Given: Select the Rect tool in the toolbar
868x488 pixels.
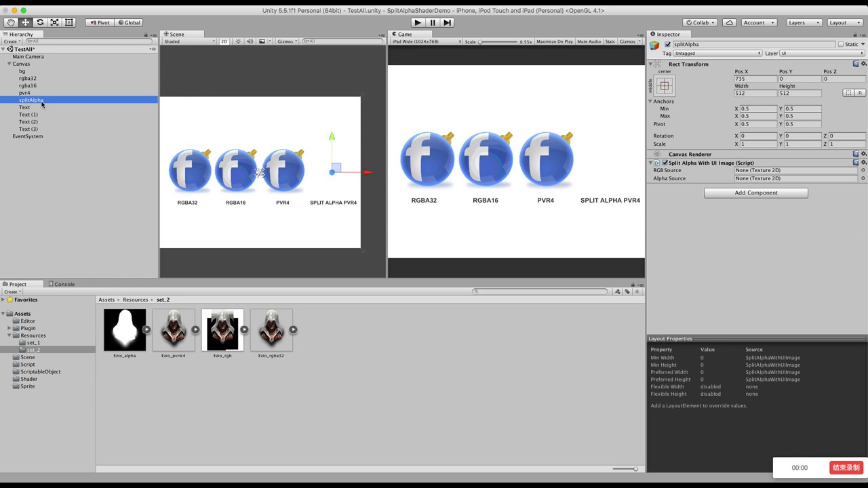Looking at the screenshot, I should 69,22.
